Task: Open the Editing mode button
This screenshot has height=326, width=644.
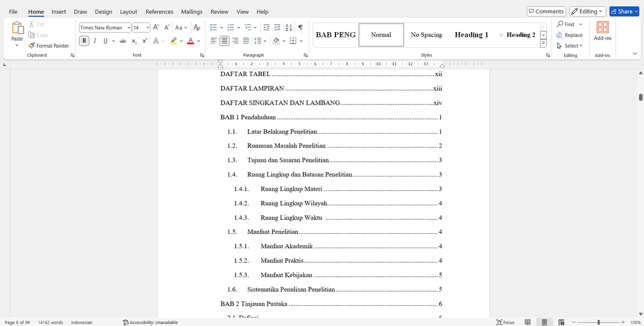Action: (x=587, y=11)
